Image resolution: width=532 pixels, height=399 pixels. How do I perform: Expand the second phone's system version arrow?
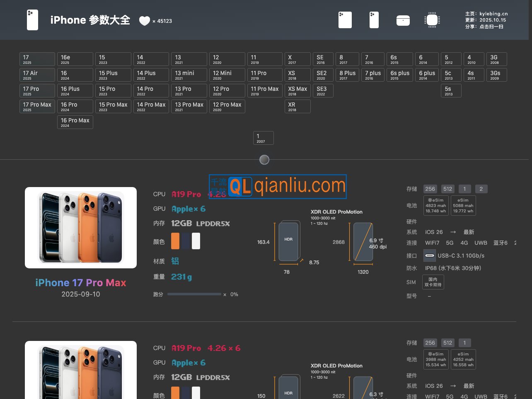point(452,386)
